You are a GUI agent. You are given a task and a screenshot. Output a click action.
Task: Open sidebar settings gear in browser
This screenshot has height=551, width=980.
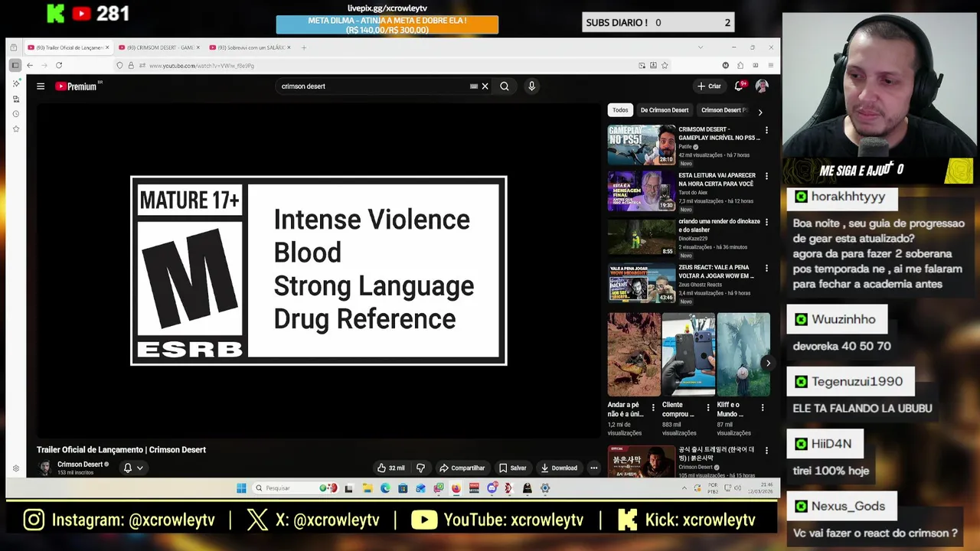pos(16,468)
